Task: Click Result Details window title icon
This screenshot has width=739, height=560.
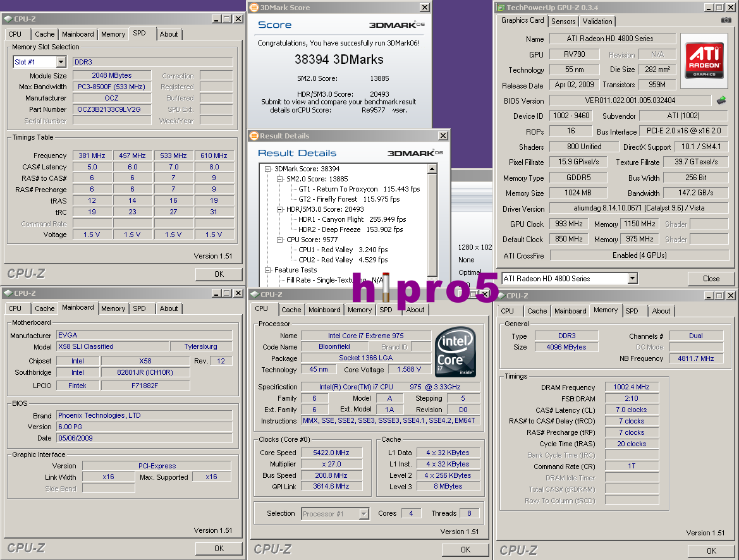Action: tap(254, 136)
